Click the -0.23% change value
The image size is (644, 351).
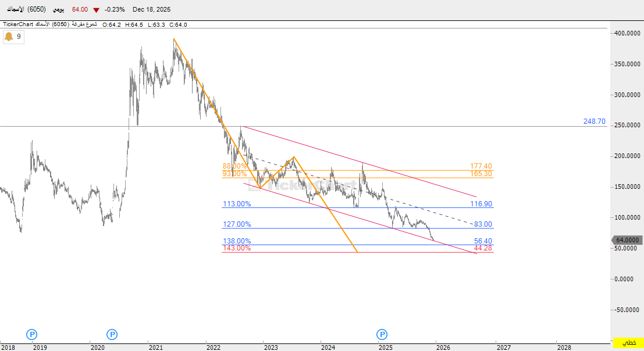pos(115,10)
